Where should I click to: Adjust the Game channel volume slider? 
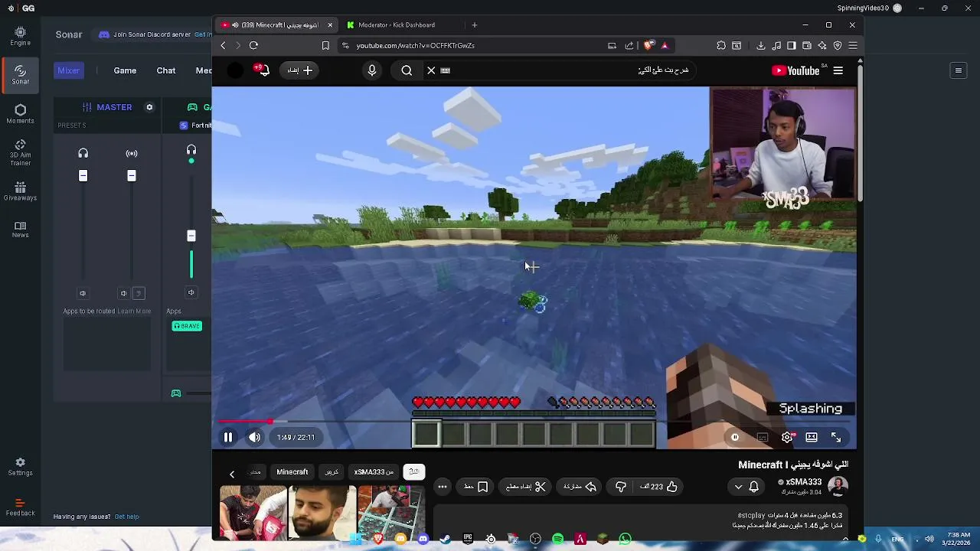click(x=191, y=236)
